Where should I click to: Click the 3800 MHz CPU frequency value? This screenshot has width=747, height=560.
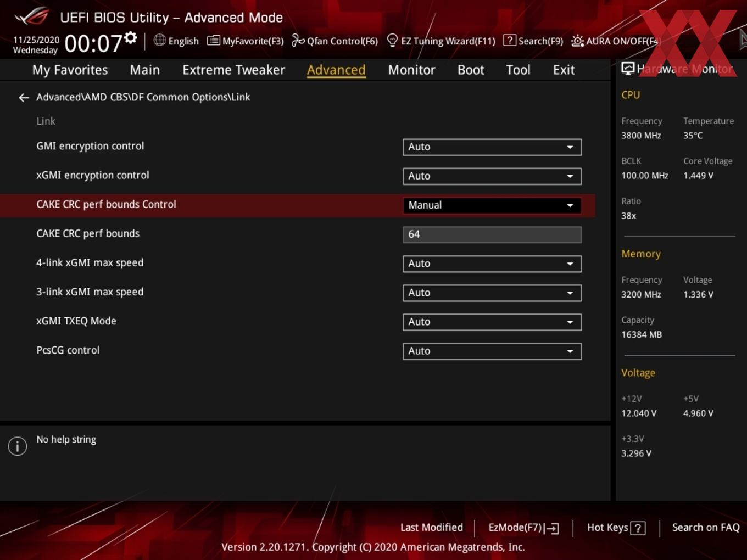coord(641,136)
